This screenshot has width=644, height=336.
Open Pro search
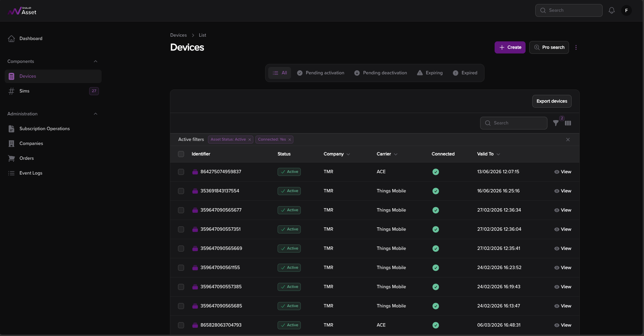(549, 47)
